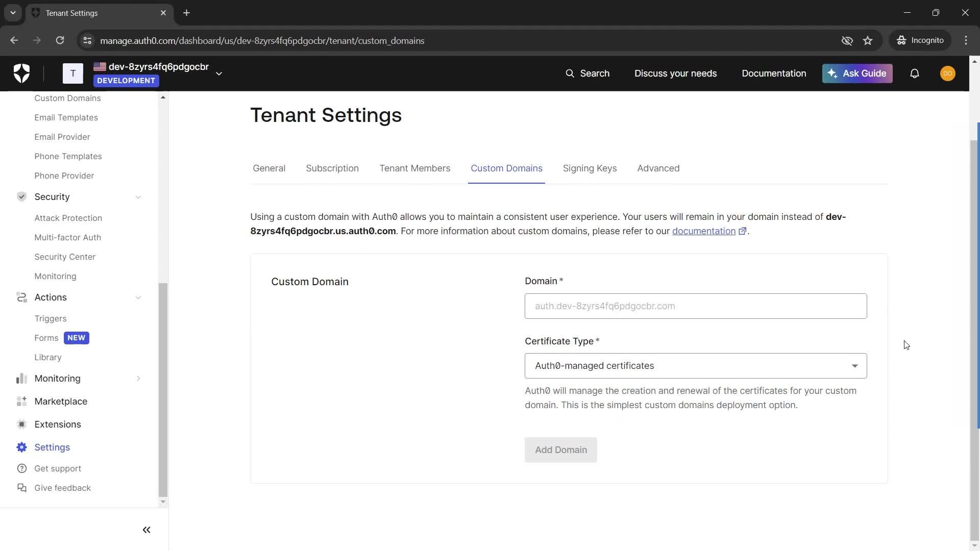The width and height of the screenshot is (980, 551).
Task: Select the Custom Domains tab
Action: (506, 168)
